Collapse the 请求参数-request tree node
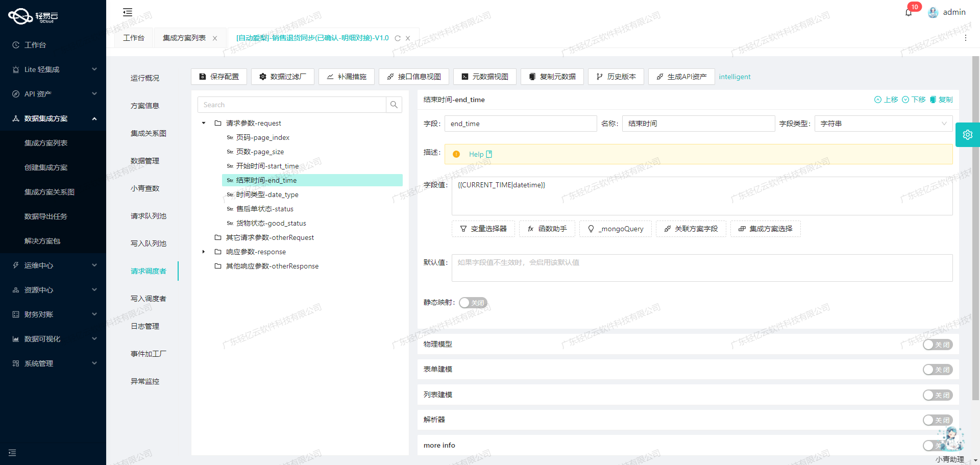 (204, 123)
